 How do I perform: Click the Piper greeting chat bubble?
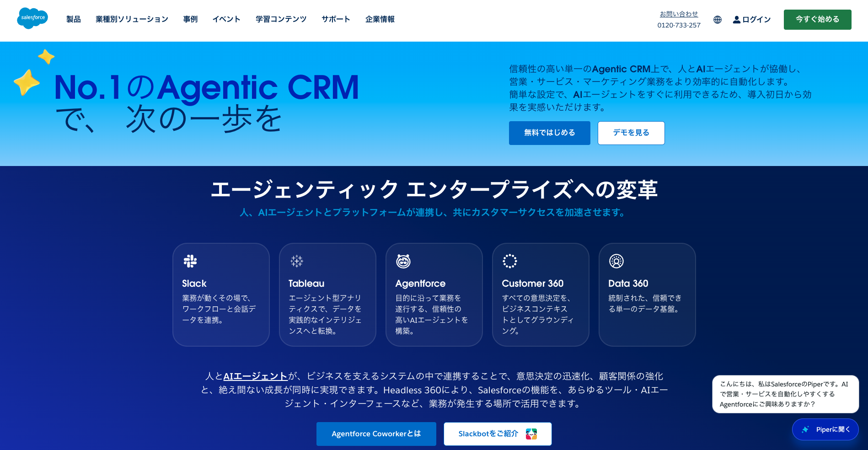(x=785, y=394)
